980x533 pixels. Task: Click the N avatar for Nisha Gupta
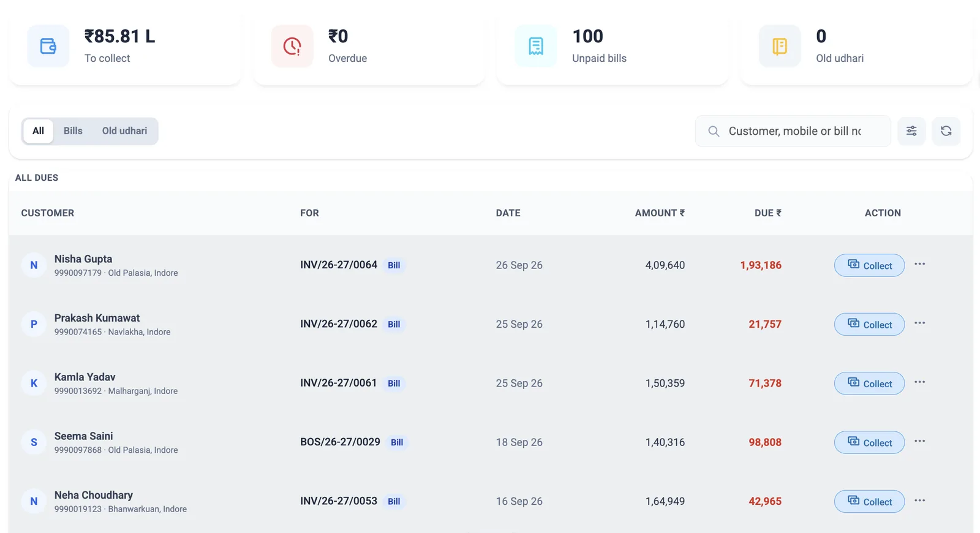[x=34, y=265]
